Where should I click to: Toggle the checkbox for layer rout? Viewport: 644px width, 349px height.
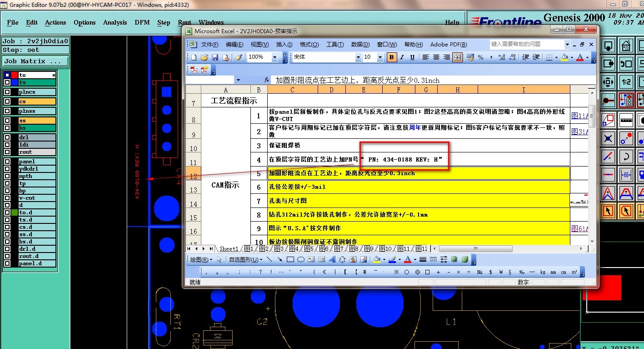point(7,152)
